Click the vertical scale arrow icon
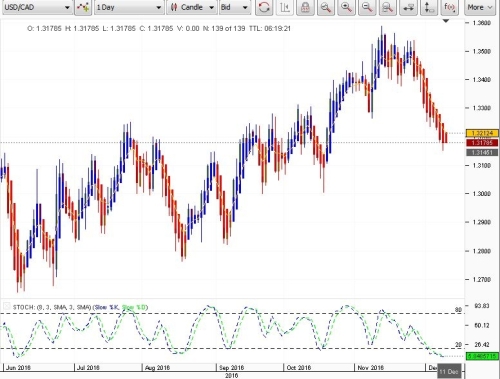The width and height of the screenshot is (500, 379). pyautogui.click(x=429, y=7)
